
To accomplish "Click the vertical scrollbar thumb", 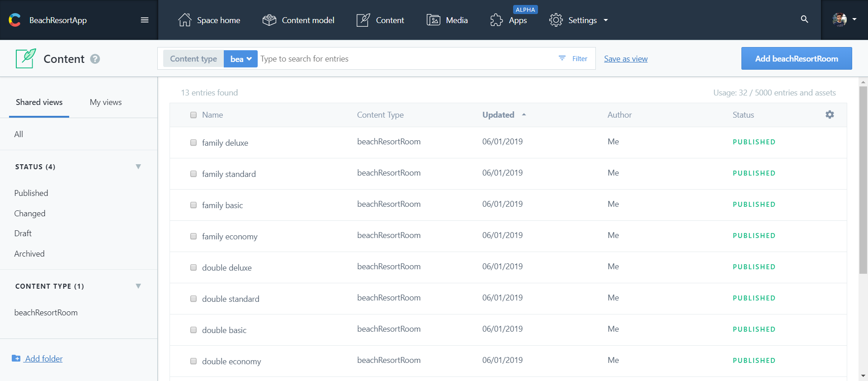I will [863, 180].
